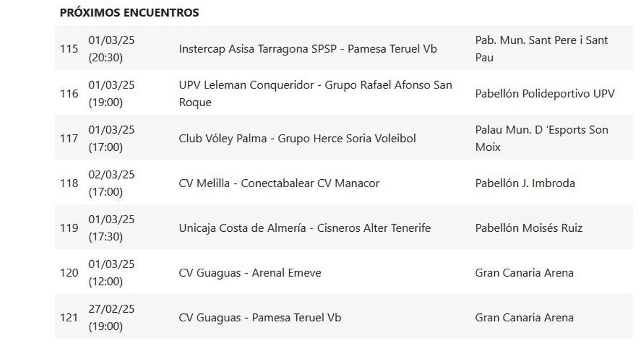Click the PRÓXIMOS ENCUENTROS heading

[x=129, y=13]
